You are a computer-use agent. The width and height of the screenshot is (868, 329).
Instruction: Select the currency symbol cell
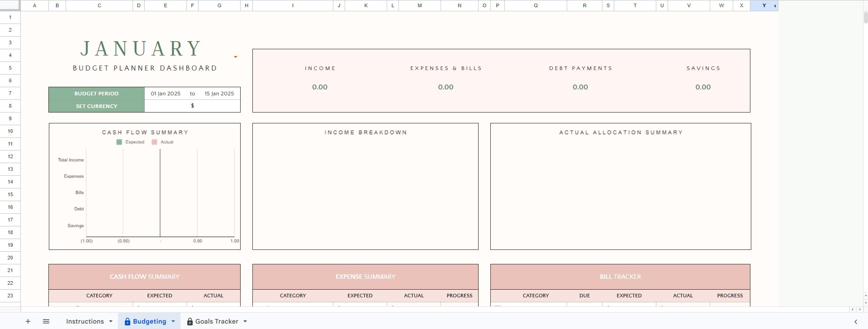tap(192, 106)
